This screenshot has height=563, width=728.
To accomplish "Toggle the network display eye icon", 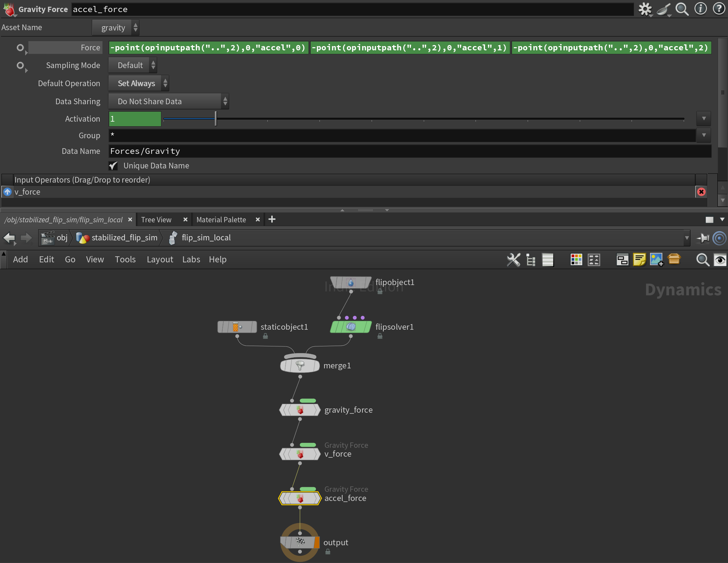I will [720, 260].
